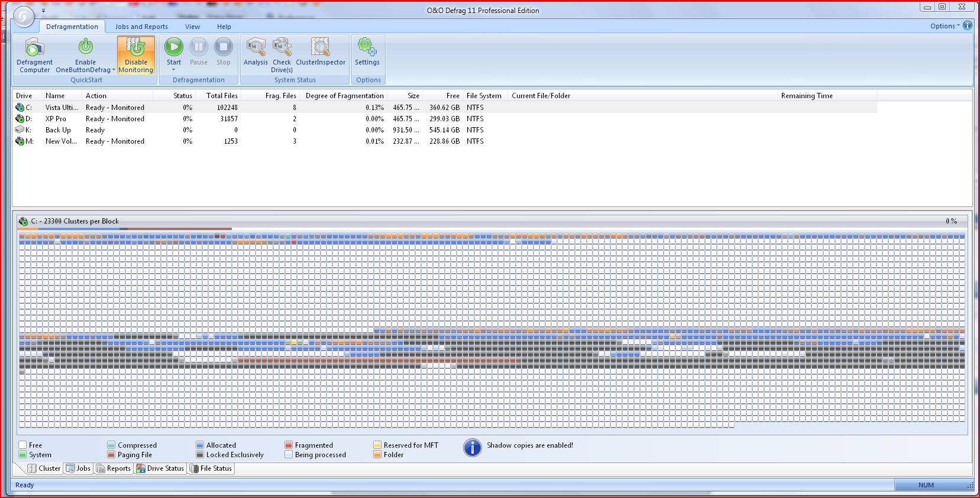Click the Being processed legend swatch
The image size is (980, 498).
[x=289, y=454]
